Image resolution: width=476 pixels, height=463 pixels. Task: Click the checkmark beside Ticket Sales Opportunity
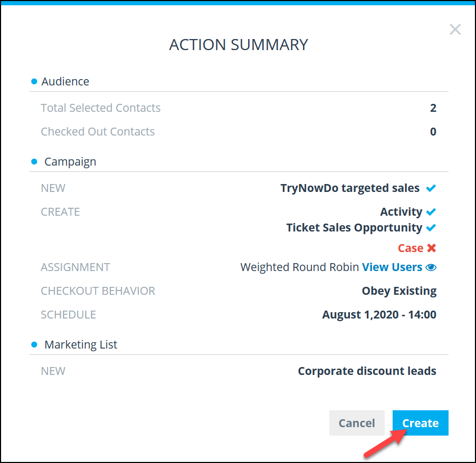tap(431, 228)
